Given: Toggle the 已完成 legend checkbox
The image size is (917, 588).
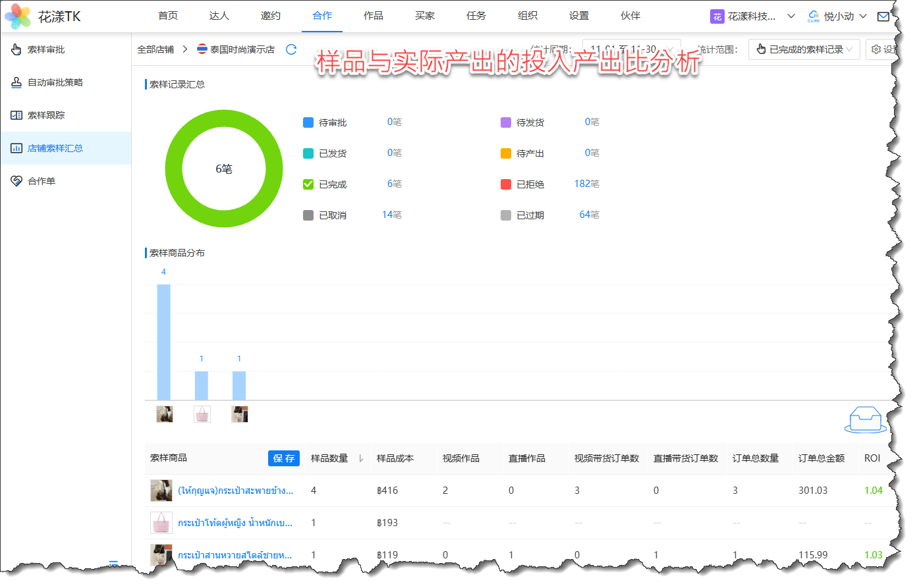Looking at the screenshot, I should coord(308,184).
